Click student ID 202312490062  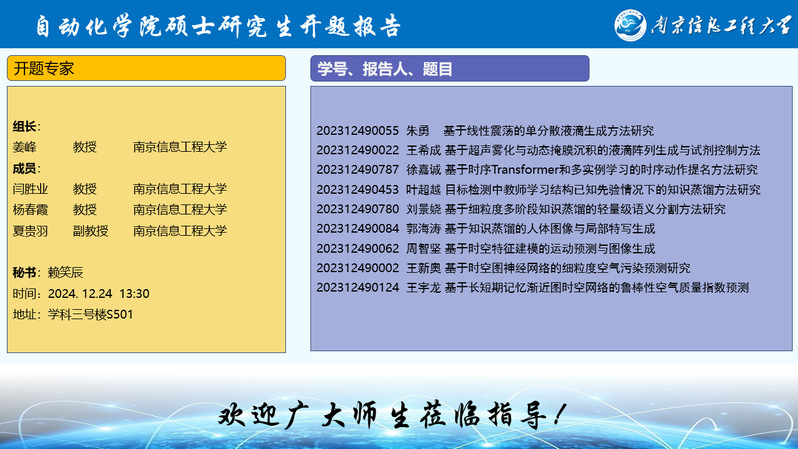(357, 248)
